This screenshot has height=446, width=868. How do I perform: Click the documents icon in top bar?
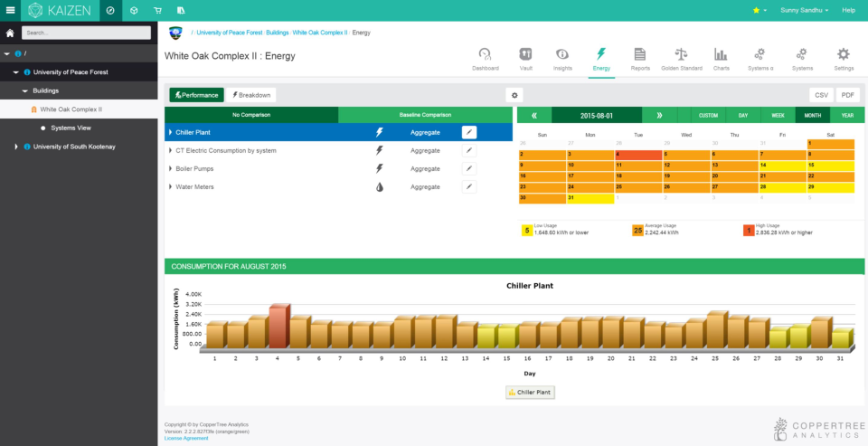(x=181, y=11)
